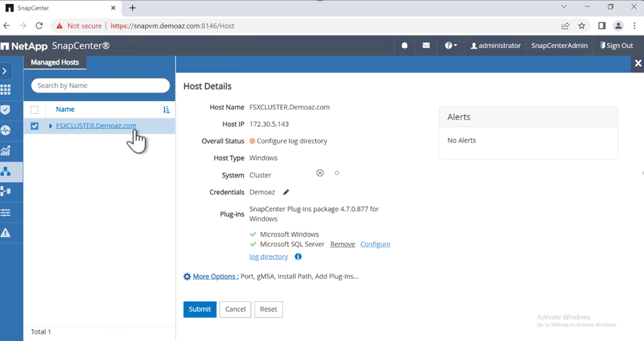The image size is (644, 341).
Task: Open the Alerts warning triangle icon
Action: pyautogui.click(x=6, y=233)
